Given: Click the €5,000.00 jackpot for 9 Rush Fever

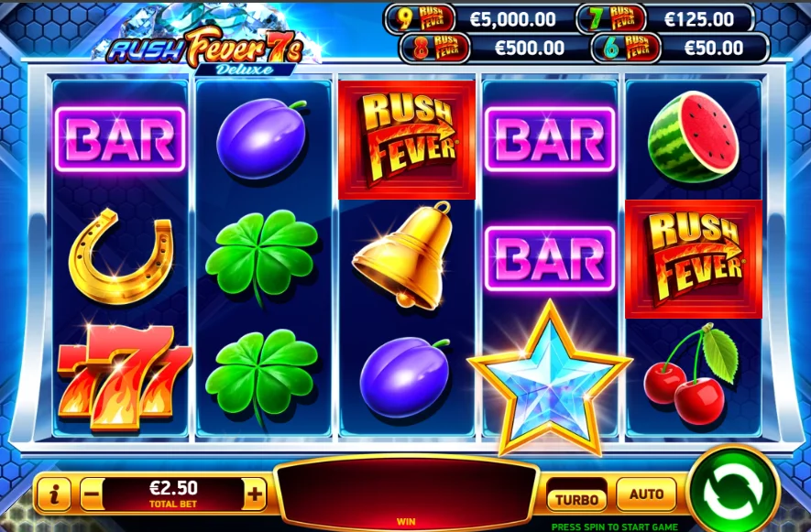Looking at the screenshot, I should (x=512, y=19).
